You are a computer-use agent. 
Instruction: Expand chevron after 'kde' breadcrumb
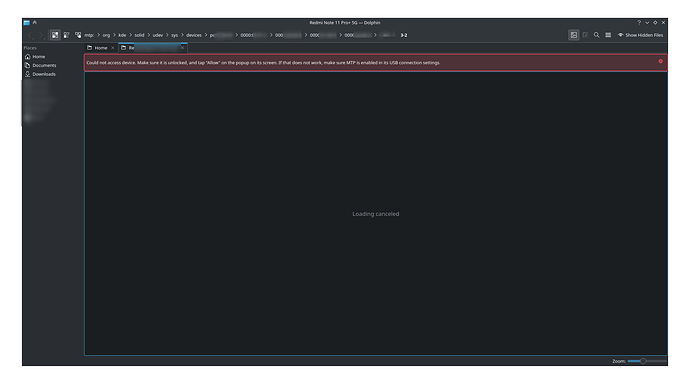(131, 35)
